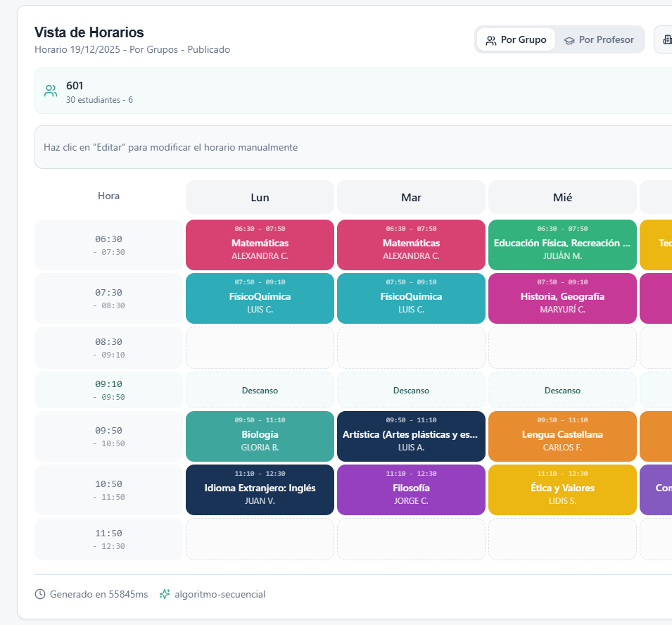Click the clock icon beside Generado en 55845ms
Screen dimensions: 672x625
40,594
